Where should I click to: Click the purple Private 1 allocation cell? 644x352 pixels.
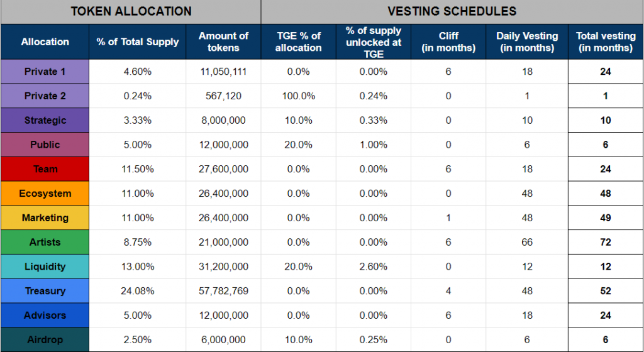click(45, 72)
